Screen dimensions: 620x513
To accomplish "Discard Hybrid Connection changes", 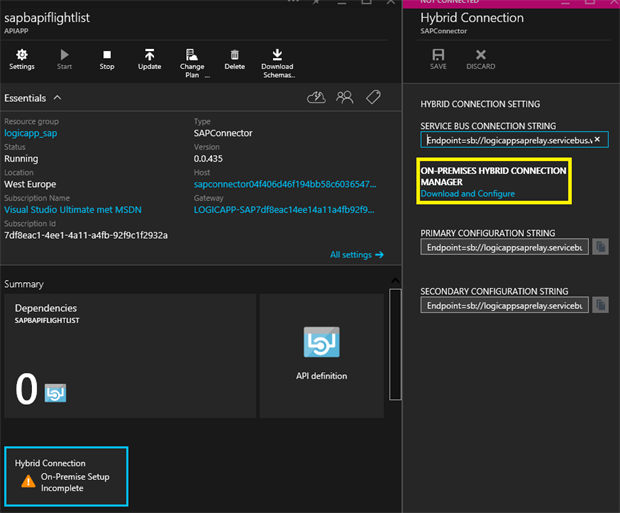I will coord(480,59).
